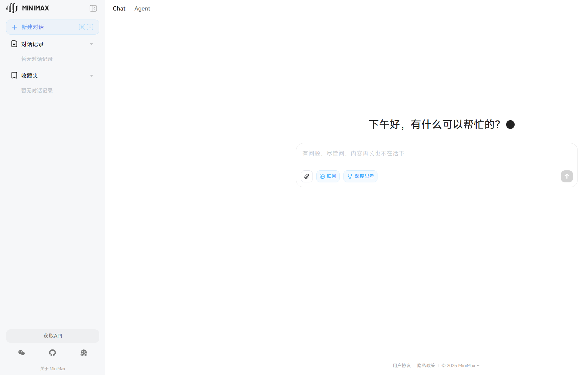Screen dimensions: 588x375
Task: Click the 对话记录 document icon
Action: coord(14,44)
